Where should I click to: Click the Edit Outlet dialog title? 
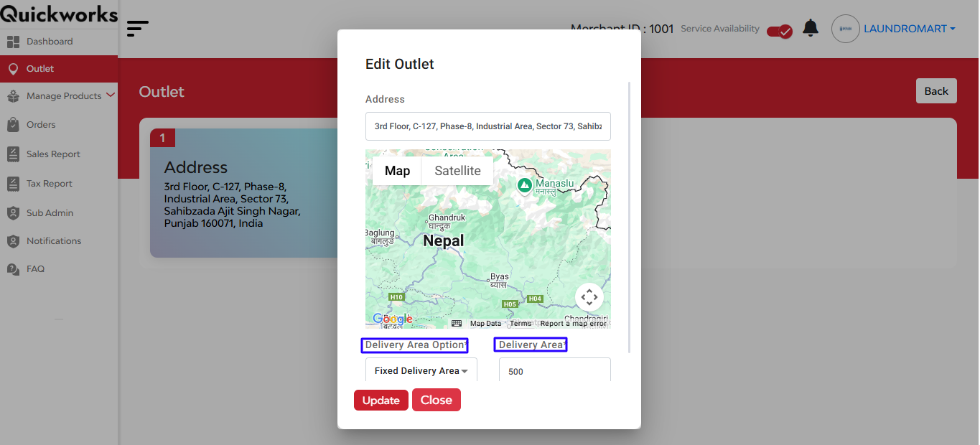tap(400, 64)
